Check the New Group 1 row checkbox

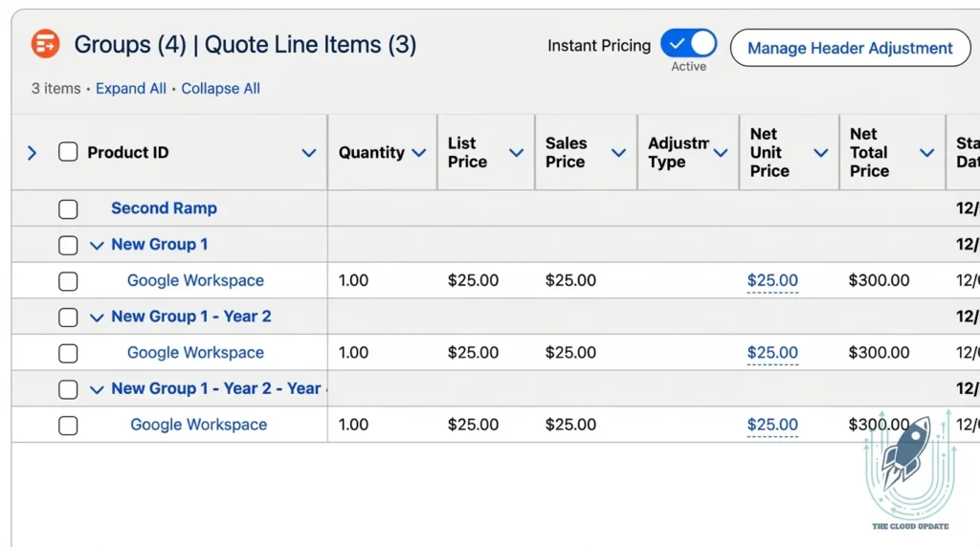[x=68, y=246]
